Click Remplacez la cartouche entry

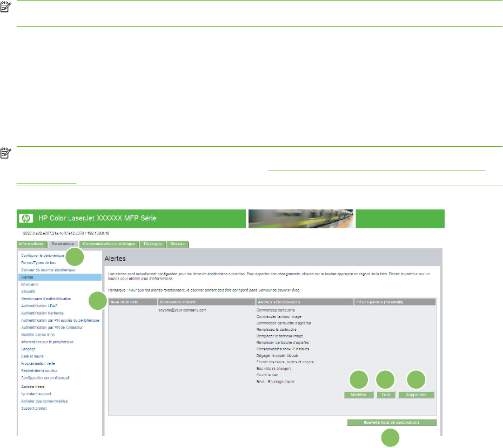277,330
